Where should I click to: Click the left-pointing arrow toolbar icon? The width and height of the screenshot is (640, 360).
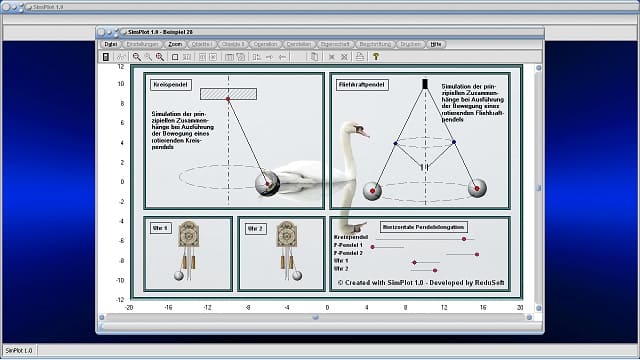282,57
